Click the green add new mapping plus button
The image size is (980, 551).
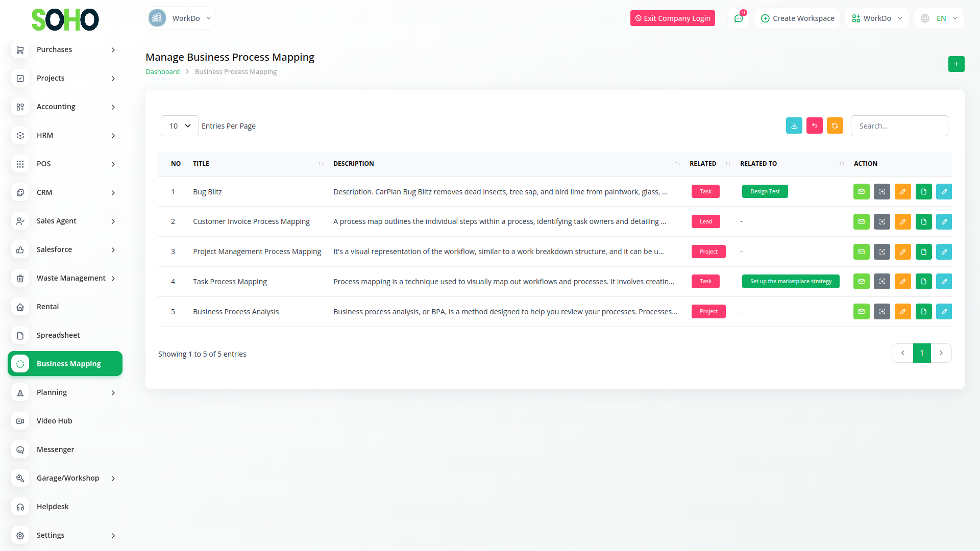956,64
